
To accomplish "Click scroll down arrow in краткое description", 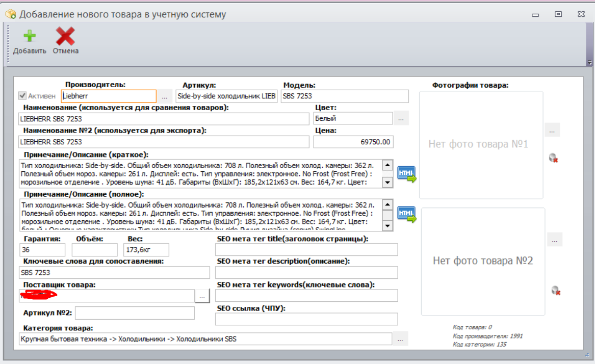I will point(387,183).
